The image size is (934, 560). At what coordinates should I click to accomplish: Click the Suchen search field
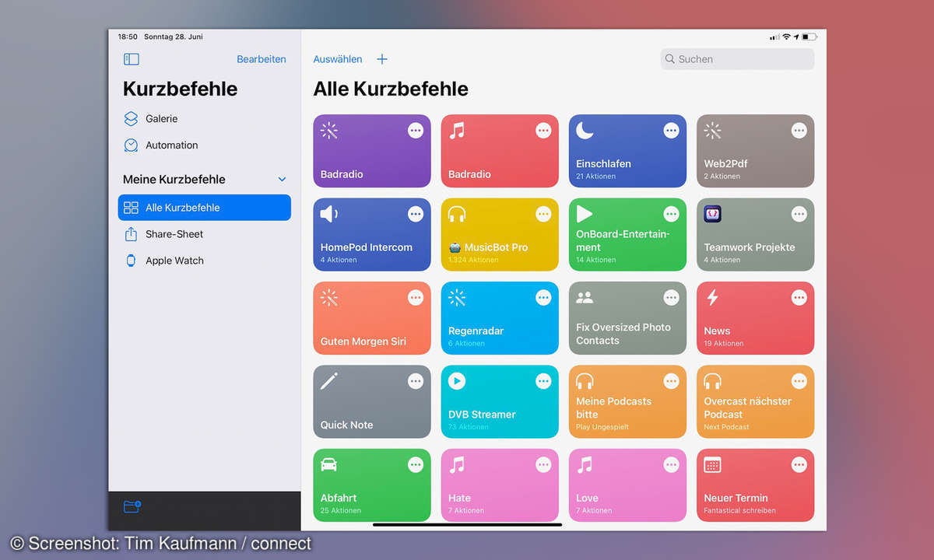736,59
